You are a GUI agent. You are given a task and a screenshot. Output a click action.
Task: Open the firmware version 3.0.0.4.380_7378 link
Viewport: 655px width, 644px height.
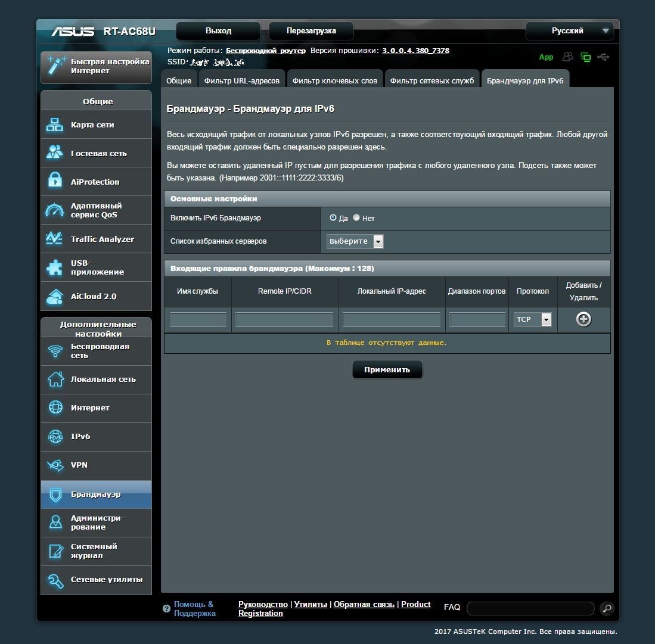[415, 51]
